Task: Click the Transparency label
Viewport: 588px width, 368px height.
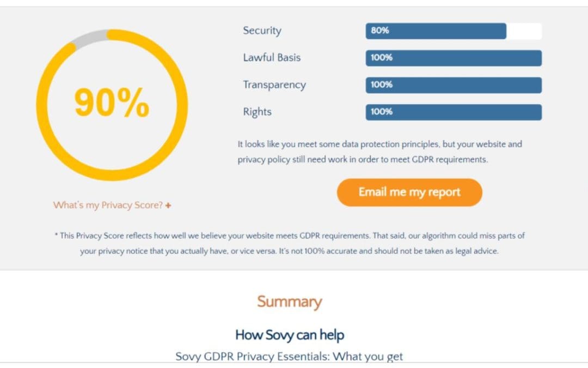Action: 274,85
